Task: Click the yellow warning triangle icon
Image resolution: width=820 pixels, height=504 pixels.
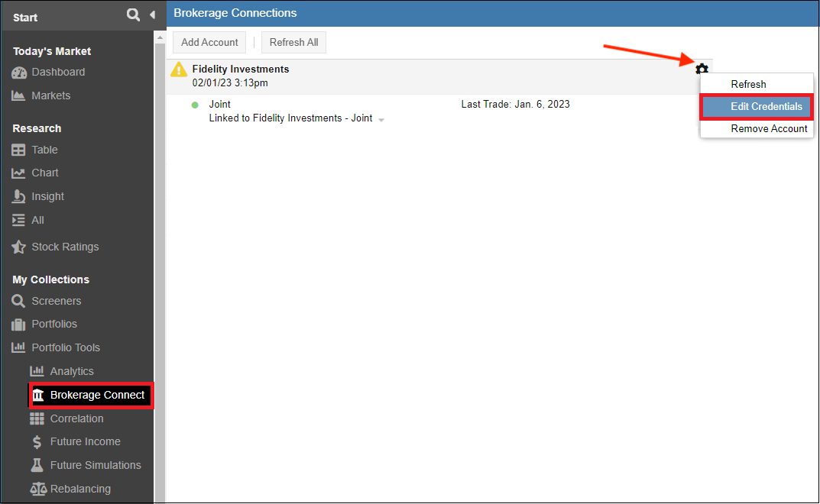Action: (x=179, y=69)
